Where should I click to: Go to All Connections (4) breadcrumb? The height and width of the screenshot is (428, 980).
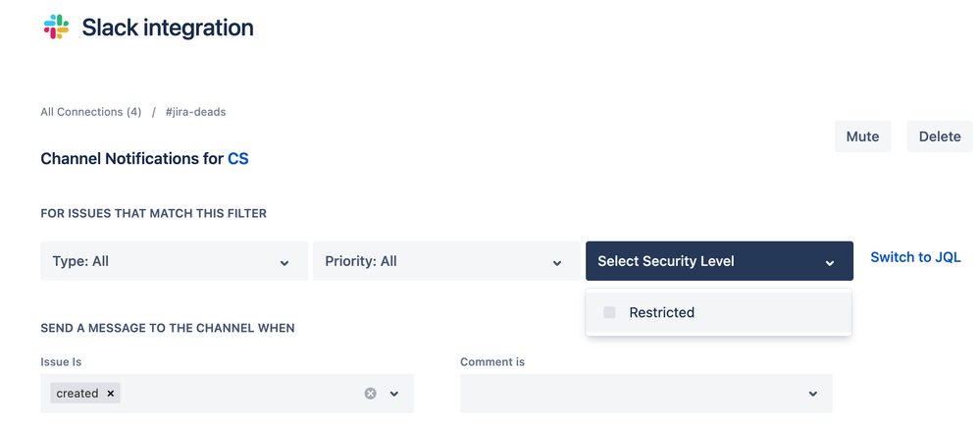pos(90,112)
